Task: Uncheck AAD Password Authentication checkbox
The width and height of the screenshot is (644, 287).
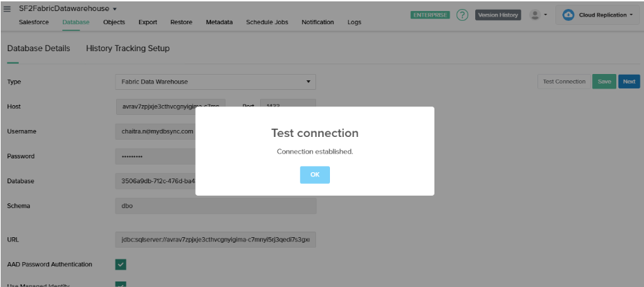Action: (x=120, y=264)
